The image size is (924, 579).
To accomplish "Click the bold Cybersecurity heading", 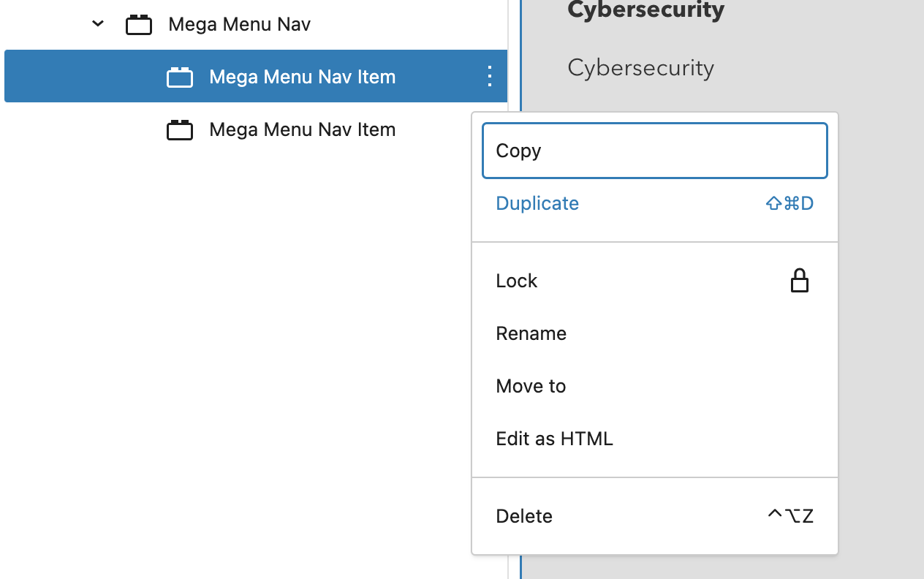I will tap(645, 10).
